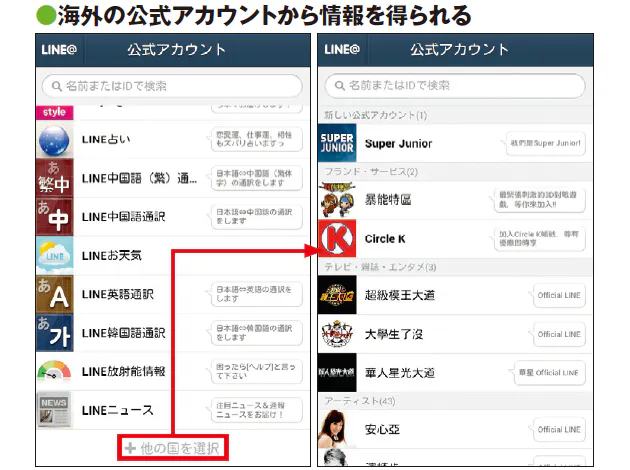Tap the LINE中国語通訳 red icon
This screenshot has height=470, width=630.
click(55, 217)
